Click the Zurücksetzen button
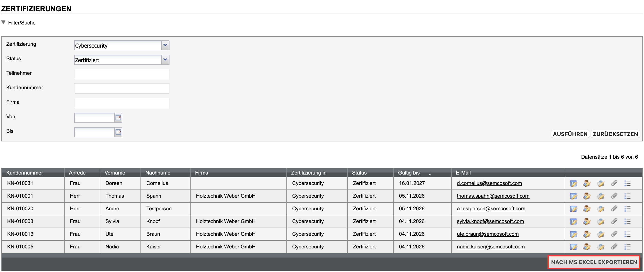The image size is (644, 272). pos(615,134)
